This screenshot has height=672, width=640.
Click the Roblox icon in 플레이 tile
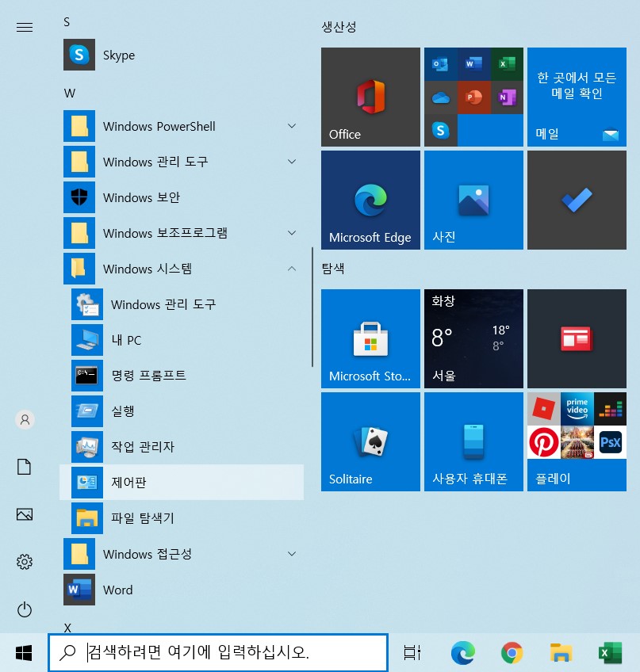click(x=543, y=409)
